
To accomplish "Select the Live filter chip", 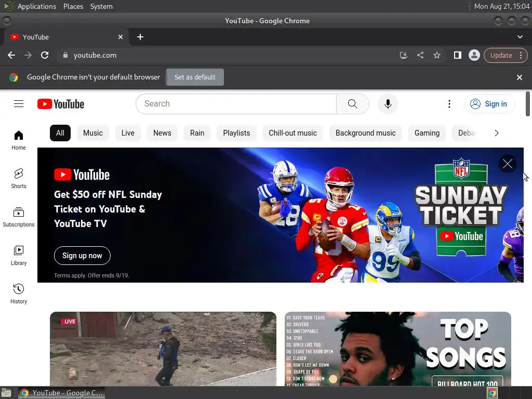I will [x=128, y=133].
